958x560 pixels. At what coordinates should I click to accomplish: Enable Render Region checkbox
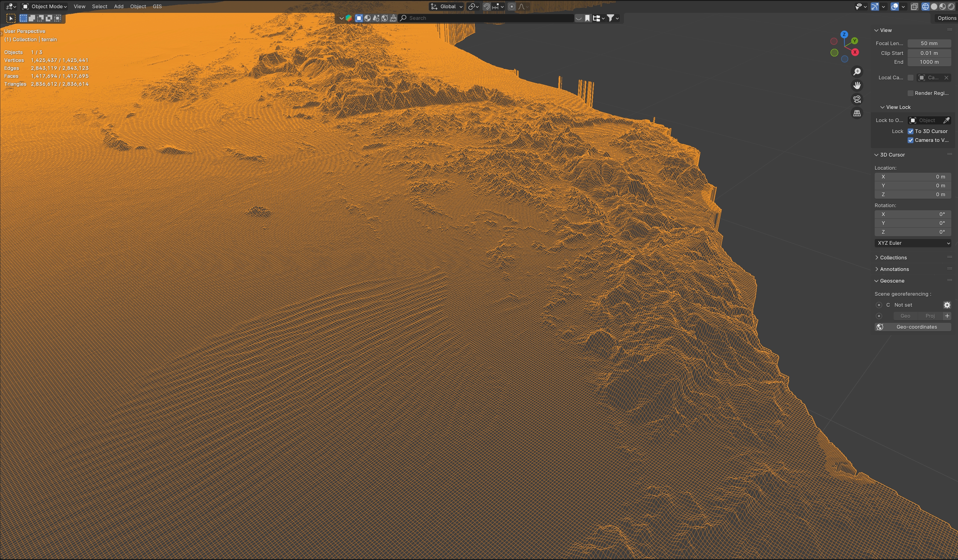(x=910, y=93)
